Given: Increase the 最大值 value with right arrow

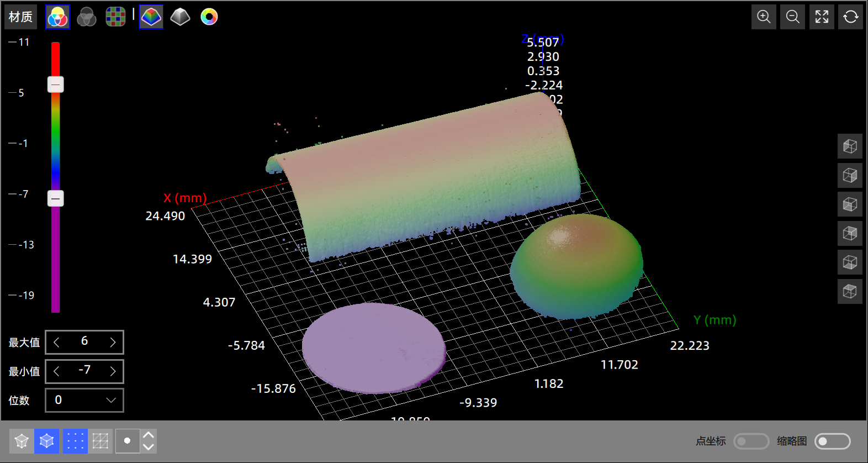Looking at the screenshot, I should point(113,343).
